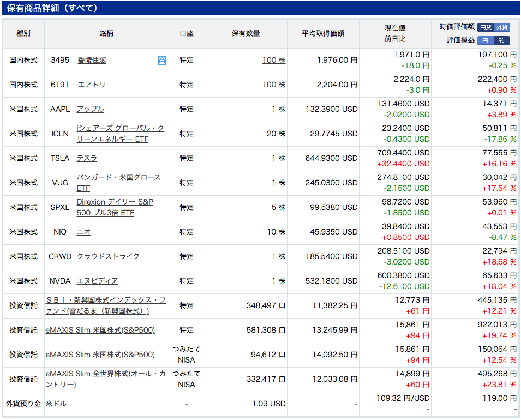Click 495,268 円 valuation amount
521x420 pixels.
coord(497,374)
